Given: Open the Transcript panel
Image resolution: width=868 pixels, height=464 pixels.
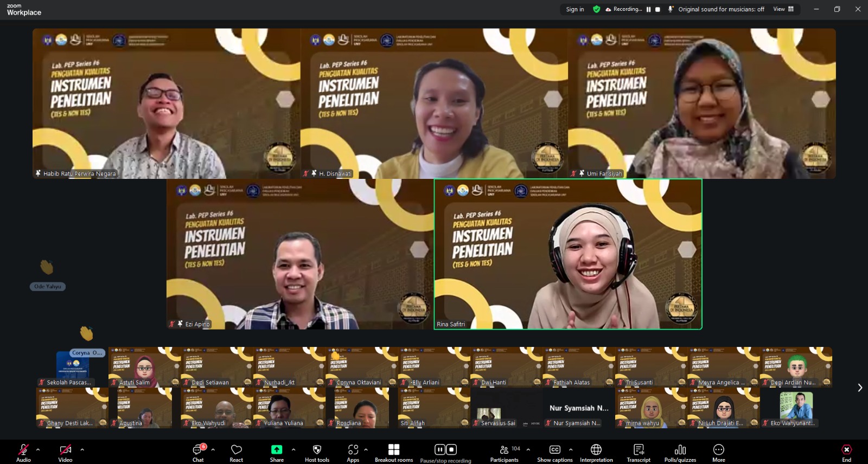Looking at the screenshot, I should click(x=639, y=453).
